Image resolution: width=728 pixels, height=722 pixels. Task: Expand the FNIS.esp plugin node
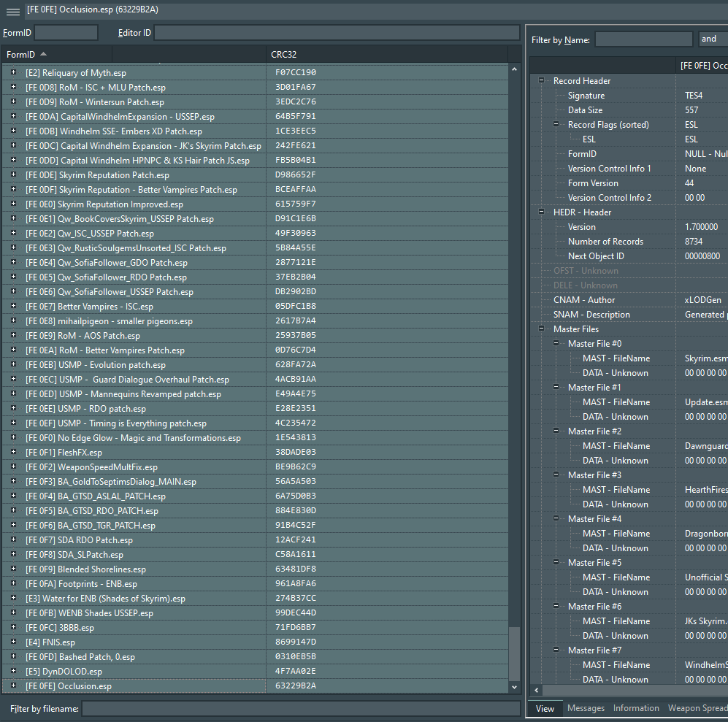13,642
